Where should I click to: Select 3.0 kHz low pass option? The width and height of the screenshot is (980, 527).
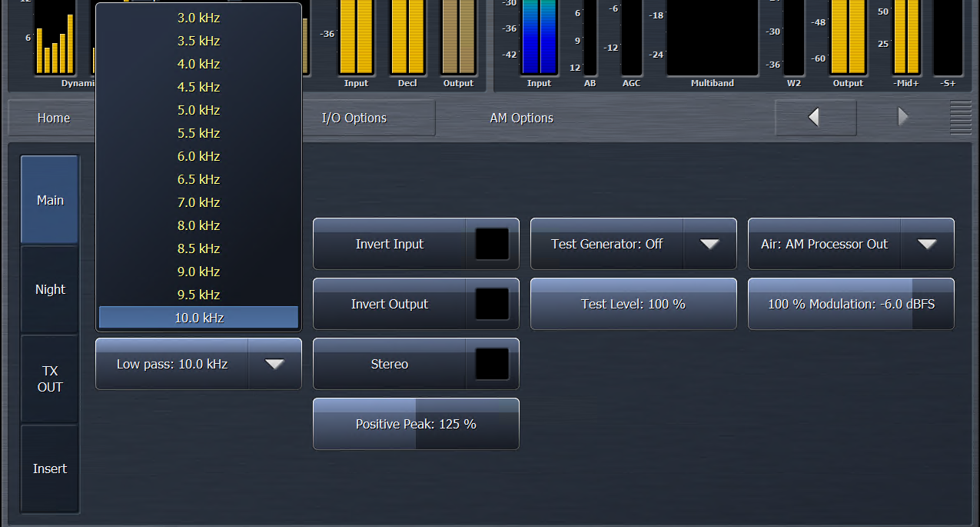198,18
